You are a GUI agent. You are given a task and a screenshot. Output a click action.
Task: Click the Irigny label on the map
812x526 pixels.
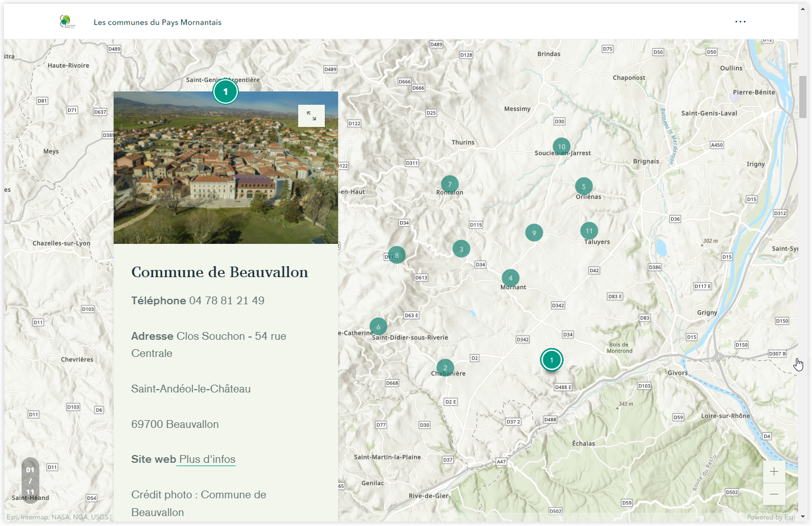755,164
